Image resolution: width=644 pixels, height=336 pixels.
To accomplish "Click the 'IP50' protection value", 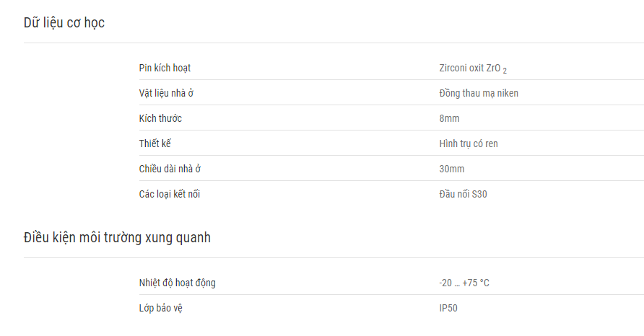I will tap(448, 308).
